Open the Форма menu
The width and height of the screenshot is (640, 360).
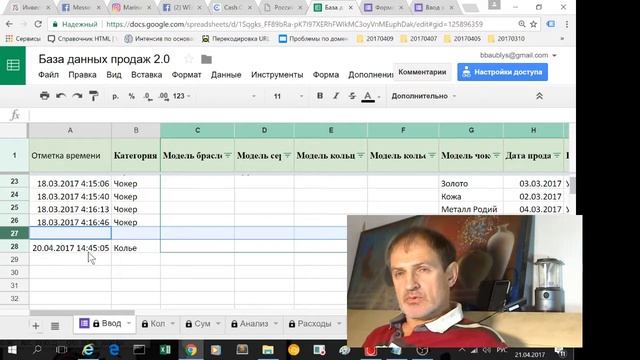click(326, 75)
